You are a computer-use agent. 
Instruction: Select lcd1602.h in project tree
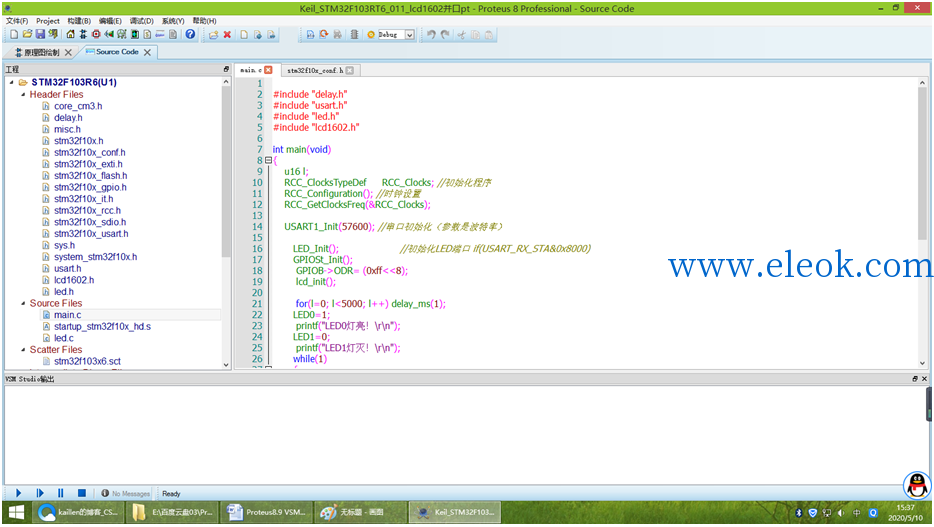[74, 280]
